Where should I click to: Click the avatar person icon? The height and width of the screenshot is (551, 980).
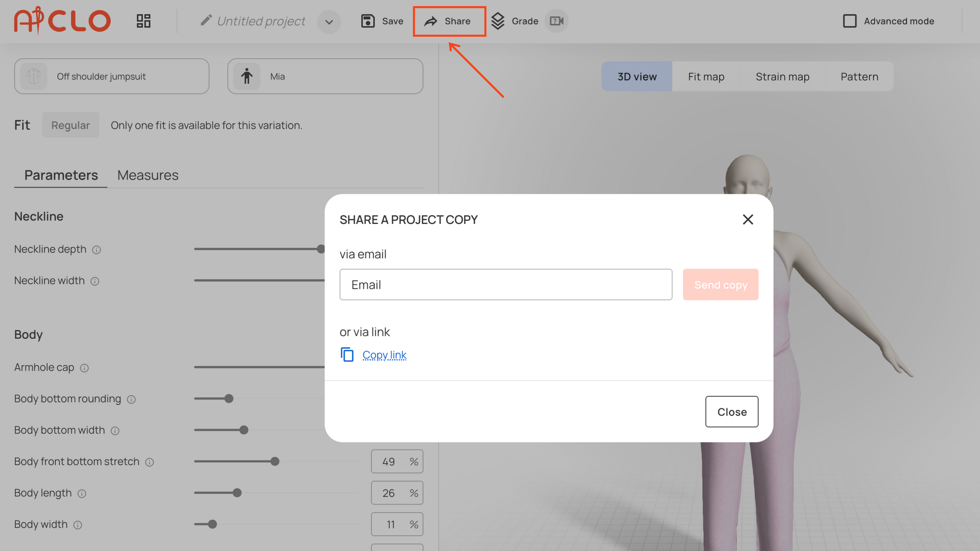[247, 77]
